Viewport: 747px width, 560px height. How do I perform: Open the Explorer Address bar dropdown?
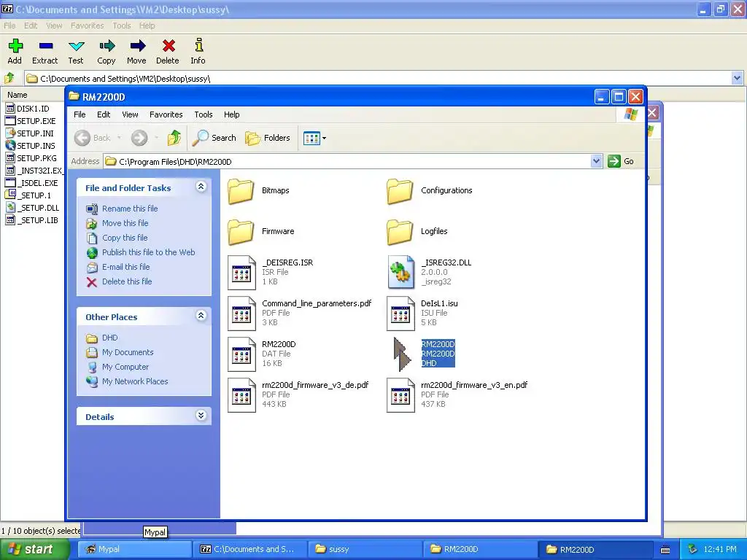point(596,161)
